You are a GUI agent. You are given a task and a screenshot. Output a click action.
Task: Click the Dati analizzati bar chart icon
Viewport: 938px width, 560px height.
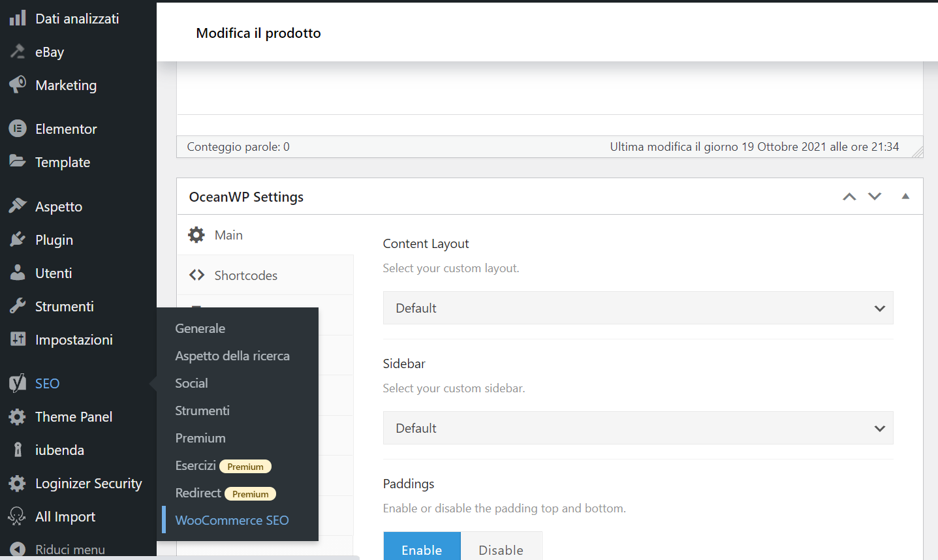point(18,18)
